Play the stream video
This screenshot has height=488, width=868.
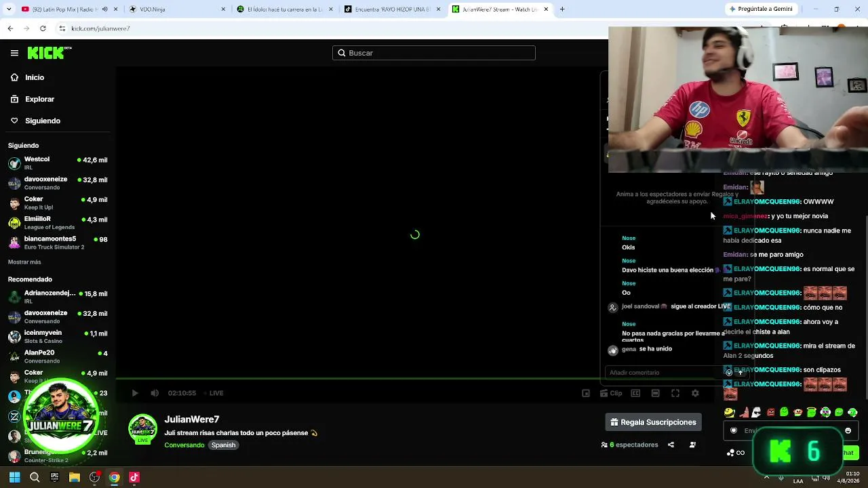coord(135,393)
